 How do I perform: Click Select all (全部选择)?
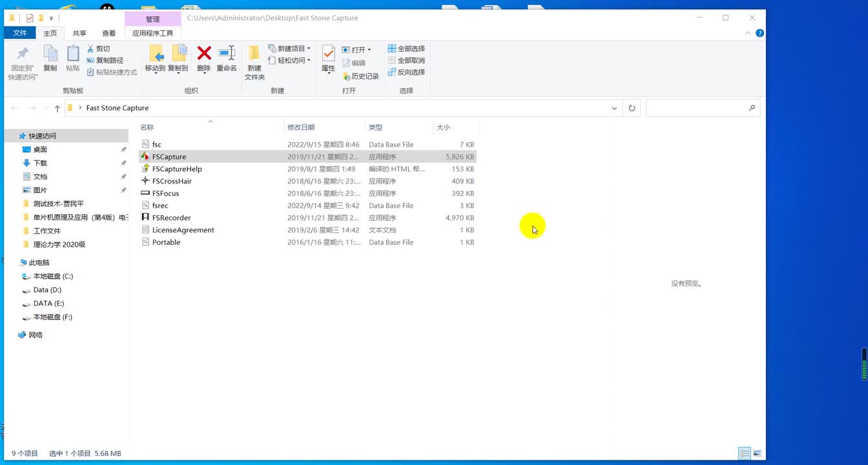coord(406,48)
